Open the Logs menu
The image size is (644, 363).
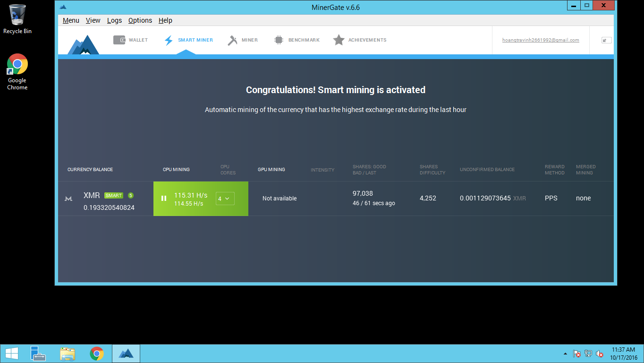114,20
